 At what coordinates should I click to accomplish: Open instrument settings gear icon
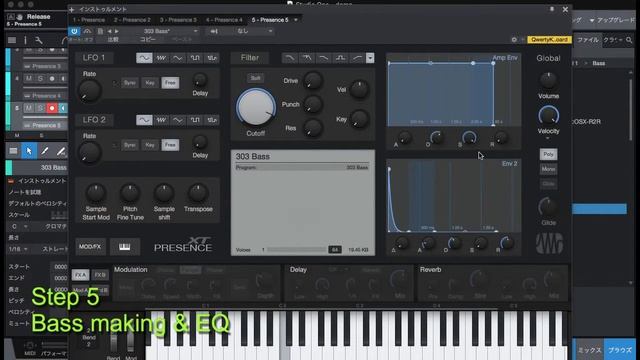514,40
